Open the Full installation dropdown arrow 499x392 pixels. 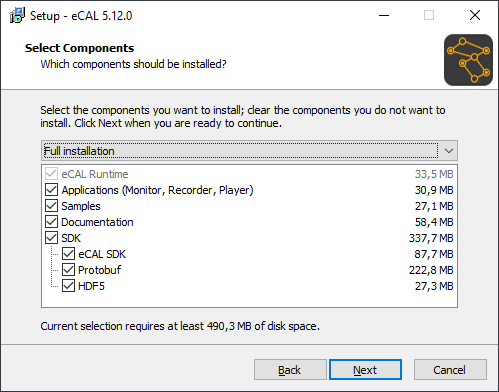[449, 151]
